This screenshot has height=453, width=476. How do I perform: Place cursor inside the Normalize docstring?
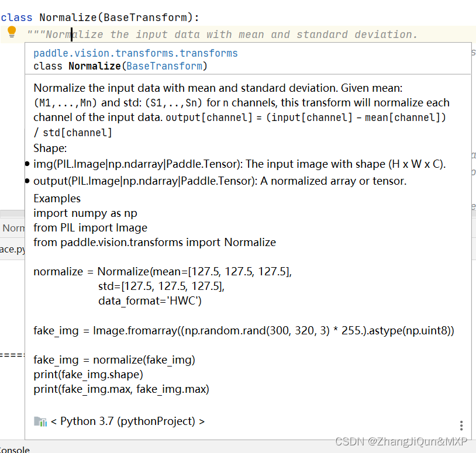[175, 34]
